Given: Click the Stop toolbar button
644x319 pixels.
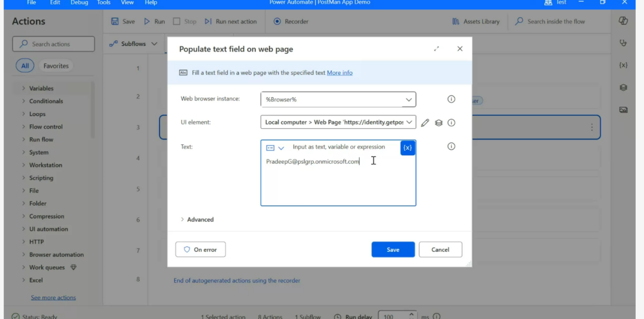Looking at the screenshot, I should tap(184, 21).
